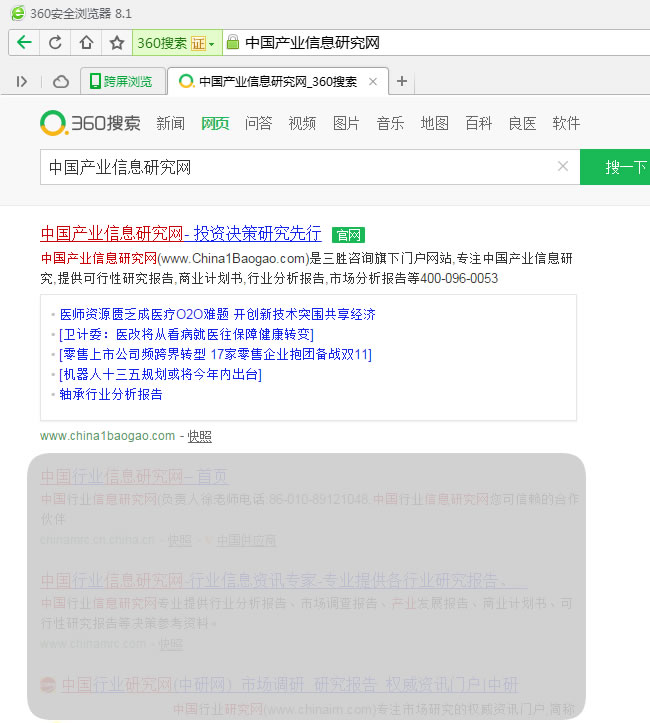
Task: Open link 零售上市公司频跨界转型
Action: pos(215,354)
